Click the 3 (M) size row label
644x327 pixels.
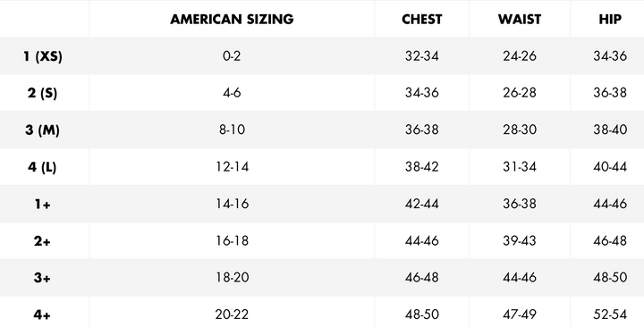pos(42,130)
